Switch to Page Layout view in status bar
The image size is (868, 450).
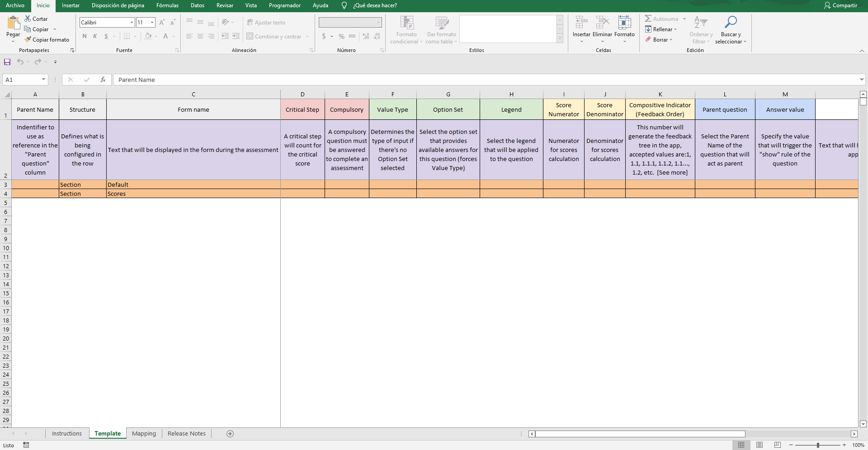tap(759, 445)
